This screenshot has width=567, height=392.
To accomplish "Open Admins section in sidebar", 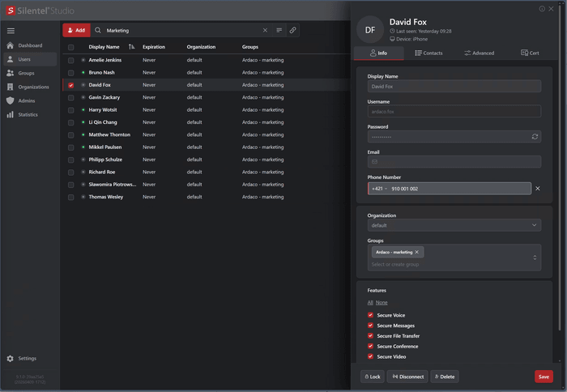I will click(x=30, y=101).
